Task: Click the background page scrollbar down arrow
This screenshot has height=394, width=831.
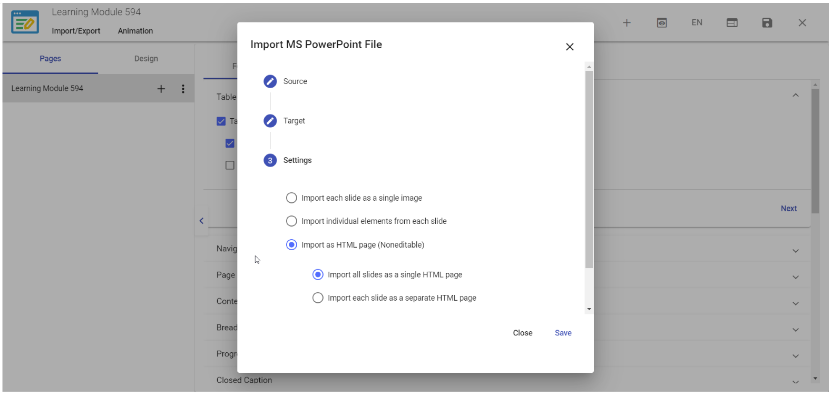Action: click(815, 379)
